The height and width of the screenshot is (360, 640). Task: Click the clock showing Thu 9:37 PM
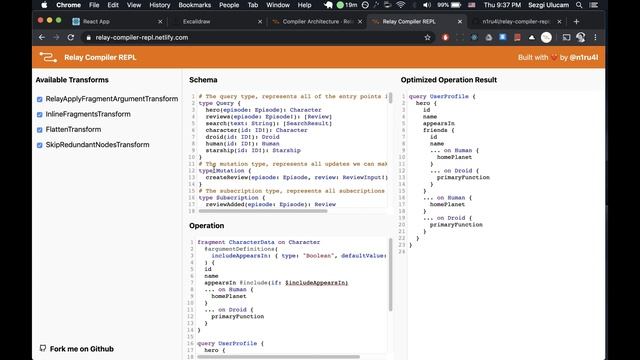pos(502,5)
